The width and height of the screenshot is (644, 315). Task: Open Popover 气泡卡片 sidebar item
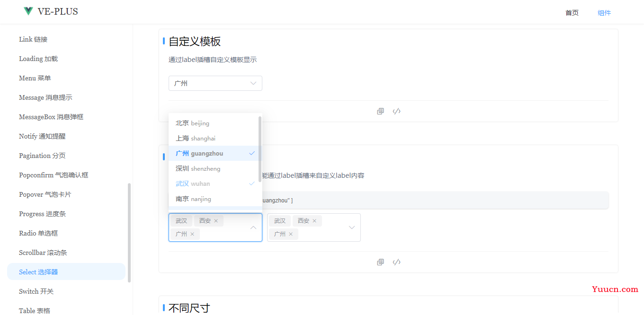click(66, 194)
